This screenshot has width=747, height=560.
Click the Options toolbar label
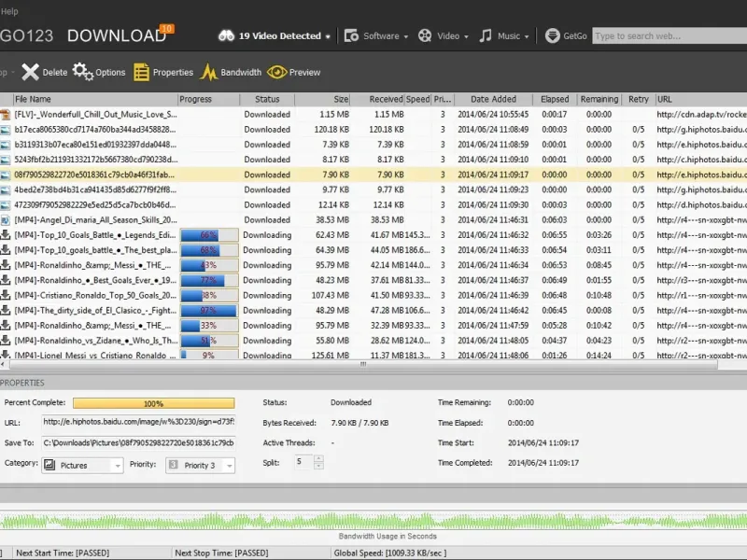[110, 73]
